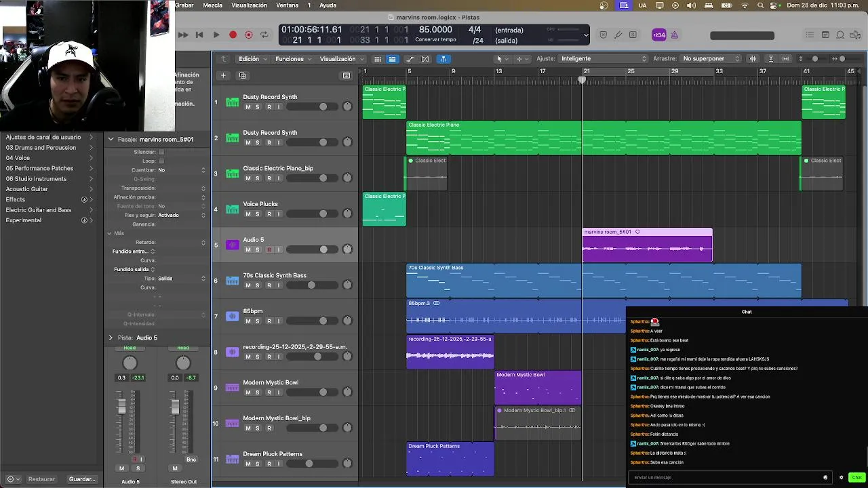Toggle the Automation view button
Screen dimensions: 868x488
pos(410,59)
